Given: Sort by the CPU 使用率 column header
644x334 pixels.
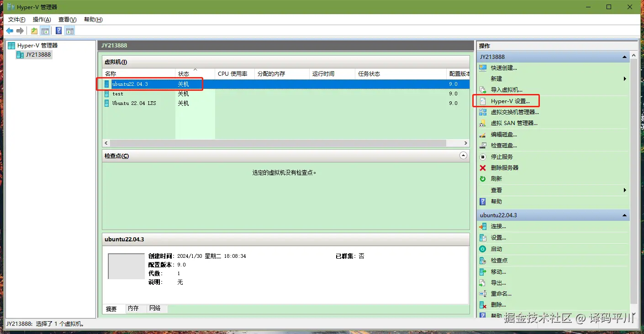Looking at the screenshot, I should (x=235, y=74).
